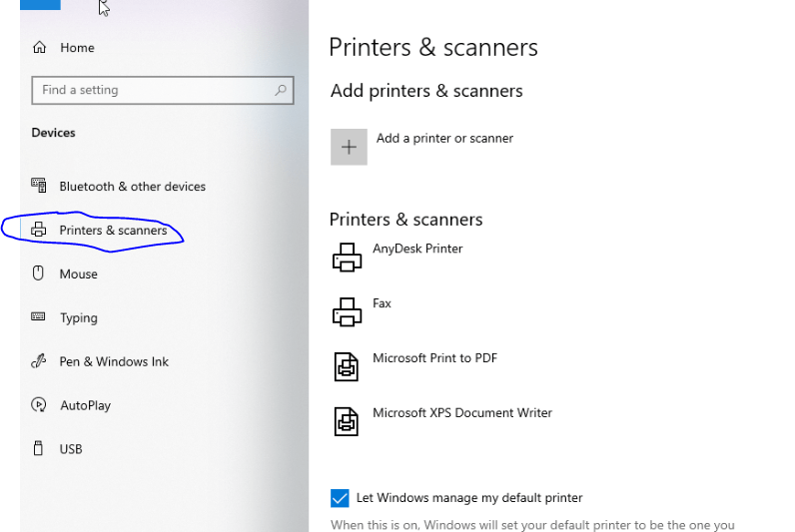
Task: Click the AutoPlay icon
Action: point(40,405)
